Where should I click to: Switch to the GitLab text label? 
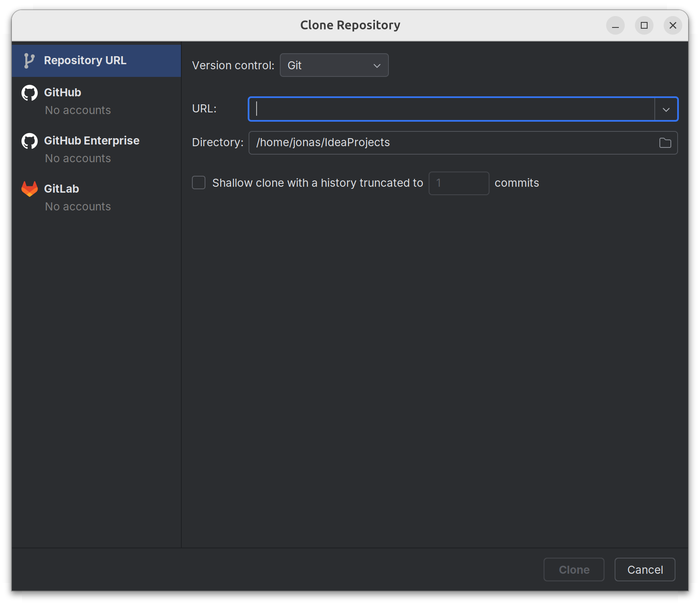[62, 189]
